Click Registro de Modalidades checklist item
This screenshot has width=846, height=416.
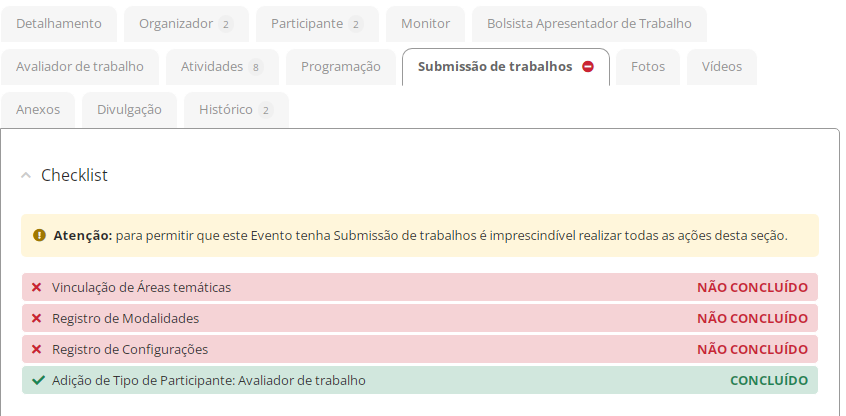(x=125, y=318)
